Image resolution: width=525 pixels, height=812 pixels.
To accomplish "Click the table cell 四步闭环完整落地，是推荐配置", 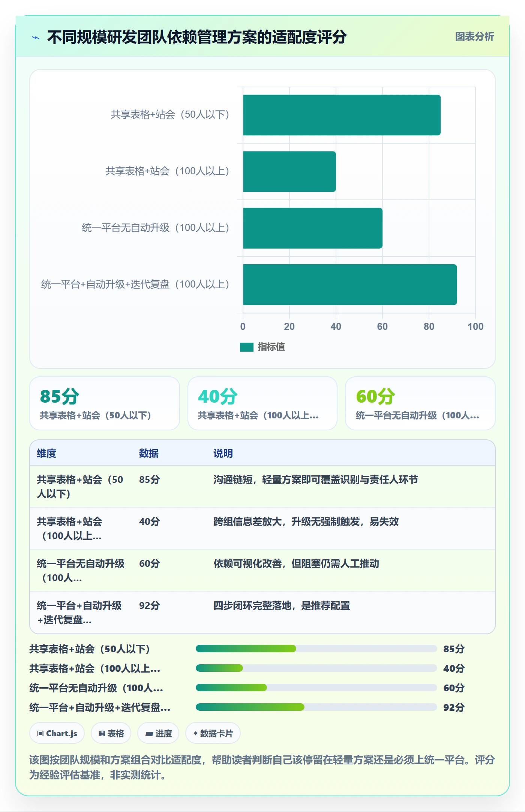I will coord(282,605).
